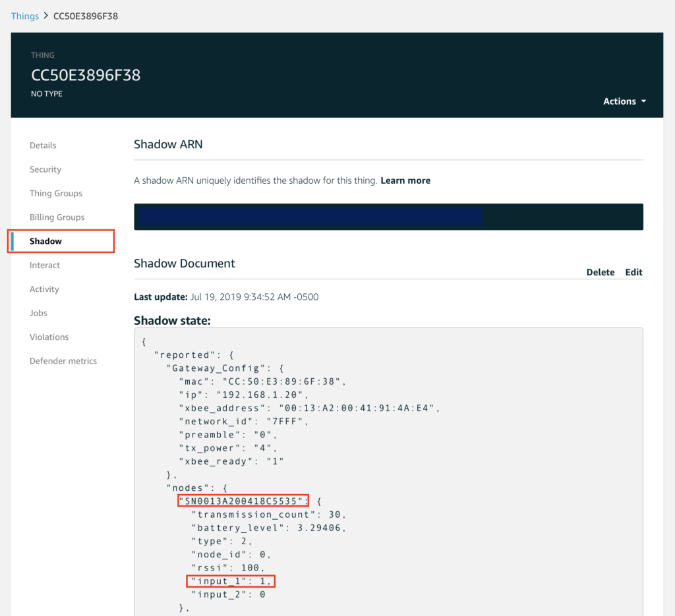
Task: Click the NO TYPE label under thing name
Action: [47, 94]
